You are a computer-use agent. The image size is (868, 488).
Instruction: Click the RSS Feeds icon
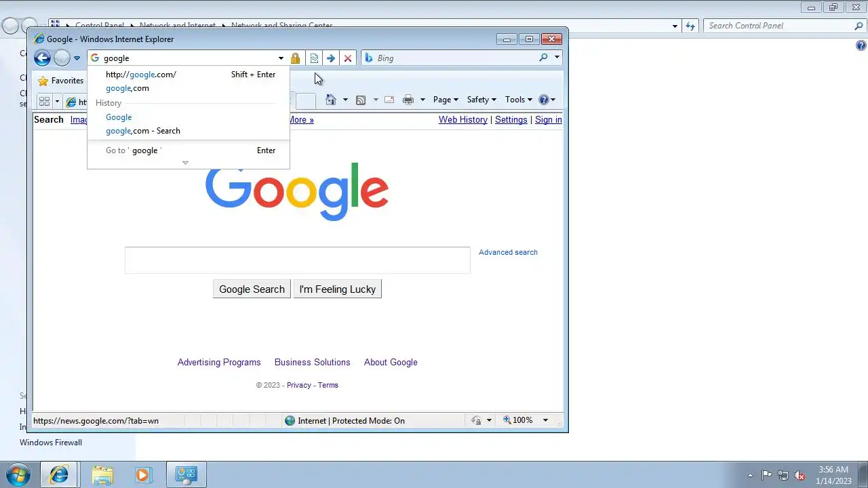coord(361,100)
